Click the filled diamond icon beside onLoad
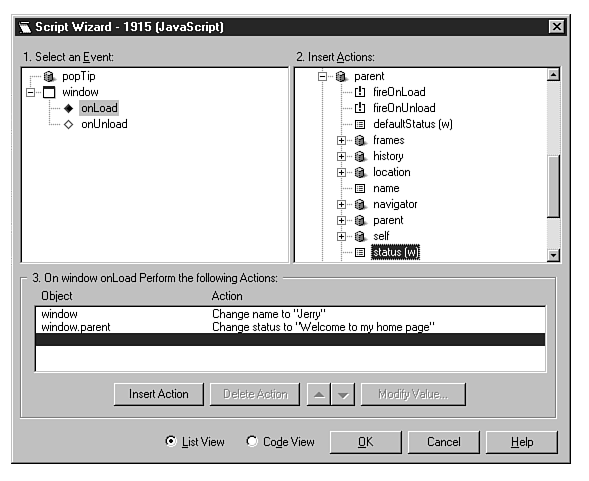 [x=68, y=108]
